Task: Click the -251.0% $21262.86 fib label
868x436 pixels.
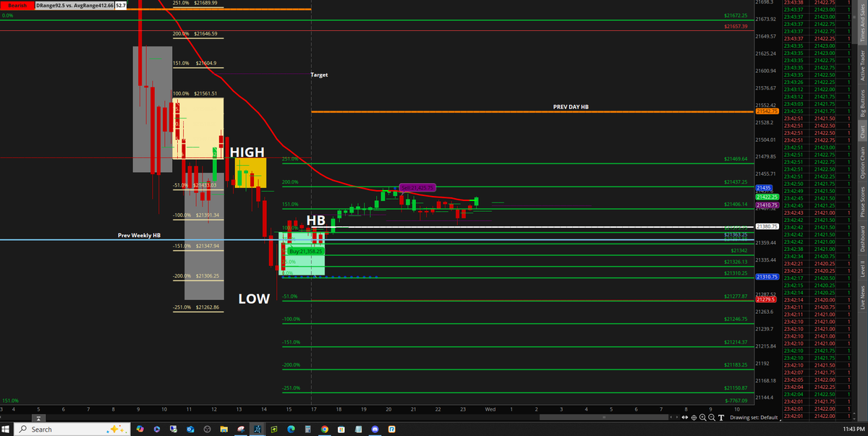Action: click(195, 307)
